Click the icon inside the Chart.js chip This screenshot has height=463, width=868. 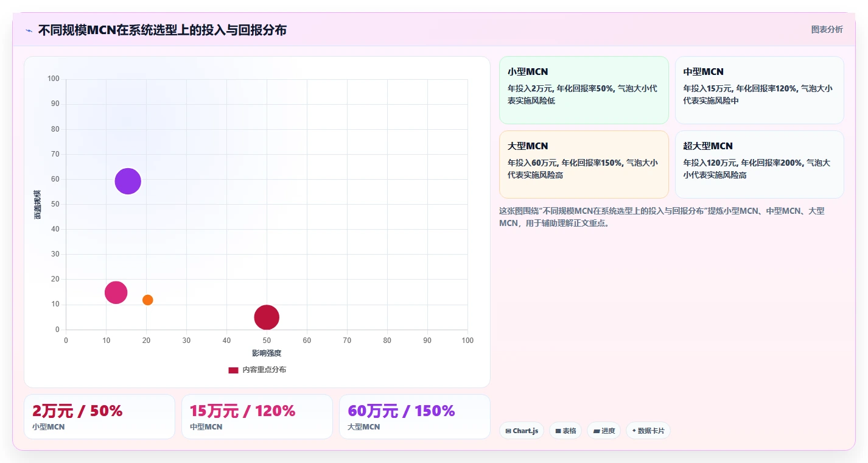tap(508, 431)
